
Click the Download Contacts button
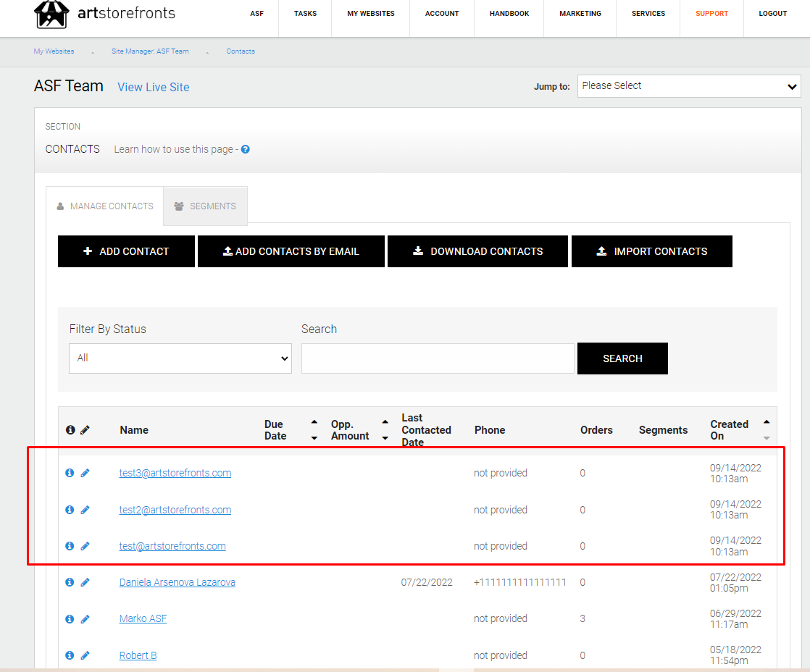point(478,251)
